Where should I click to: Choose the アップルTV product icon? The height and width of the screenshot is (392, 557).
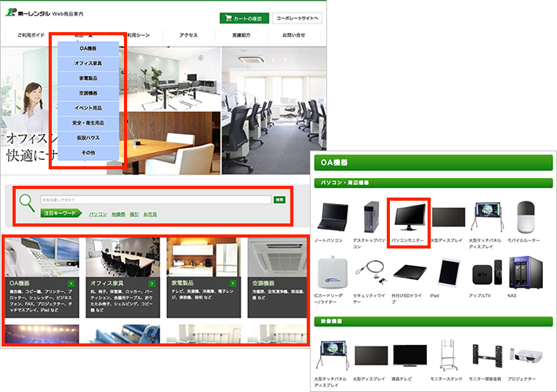pyautogui.click(x=487, y=273)
